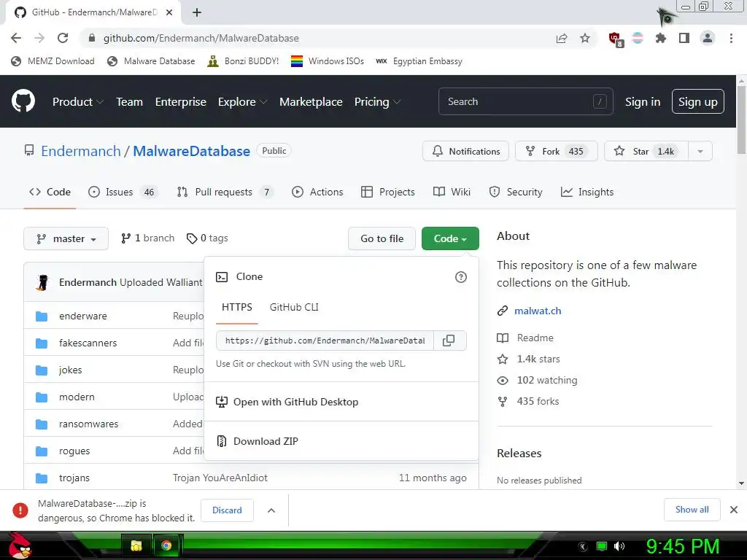Select the HTTPS clone tab
This screenshot has height=560, width=747.
point(237,307)
